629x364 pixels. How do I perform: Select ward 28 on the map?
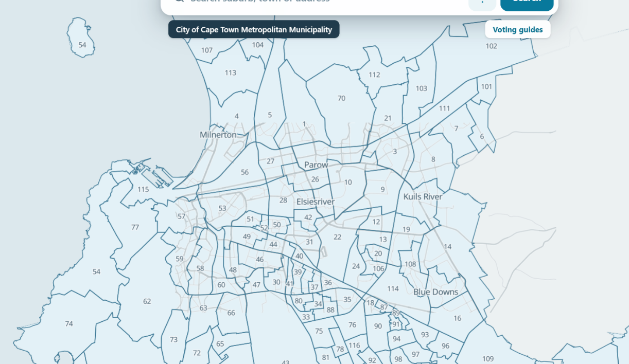pyautogui.click(x=283, y=201)
